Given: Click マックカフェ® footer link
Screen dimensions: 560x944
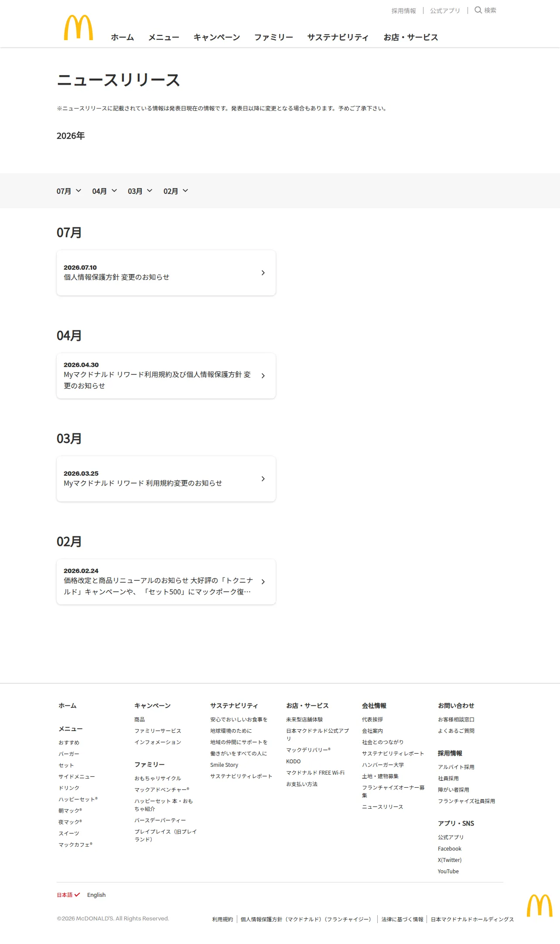Looking at the screenshot, I should pos(75,845).
